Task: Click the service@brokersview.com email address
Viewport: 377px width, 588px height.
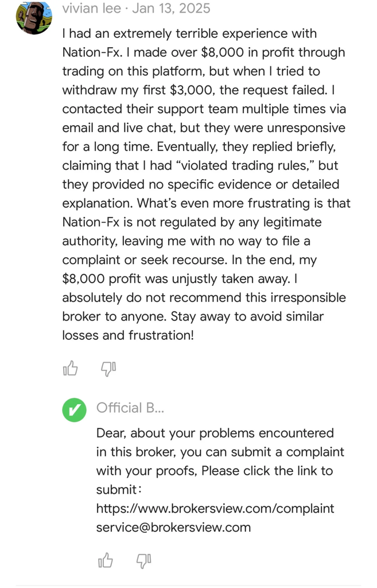Action: tap(173, 527)
